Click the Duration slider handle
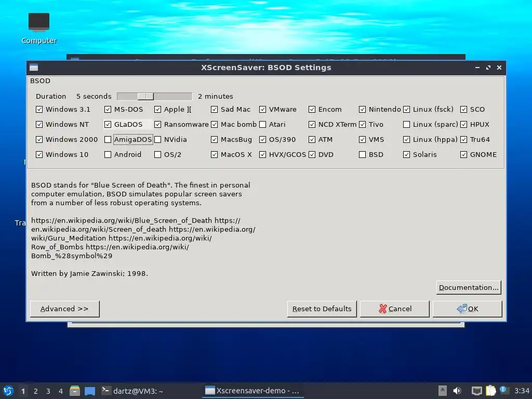Image resolution: width=532 pixels, height=399 pixels. 145,96
